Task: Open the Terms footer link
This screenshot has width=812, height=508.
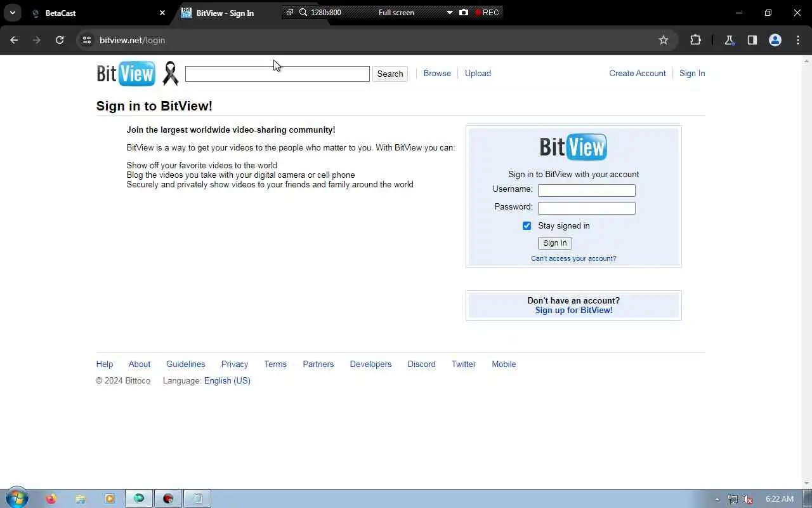Action: [275, 364]
